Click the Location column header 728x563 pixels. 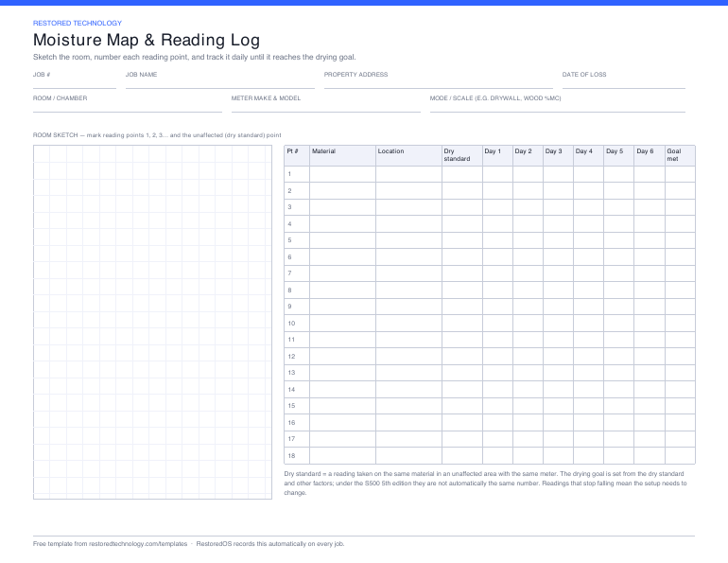click(x=408, y=155)
